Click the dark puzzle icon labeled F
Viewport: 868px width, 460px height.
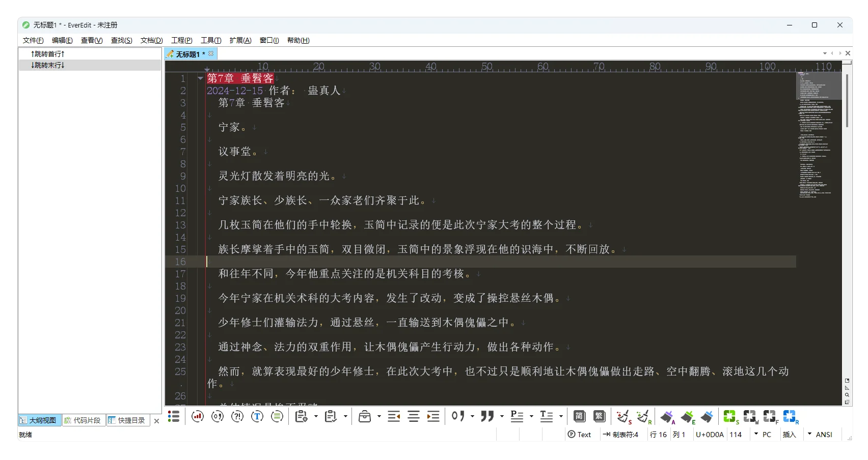pyautogui.click(x=771, y=417)
